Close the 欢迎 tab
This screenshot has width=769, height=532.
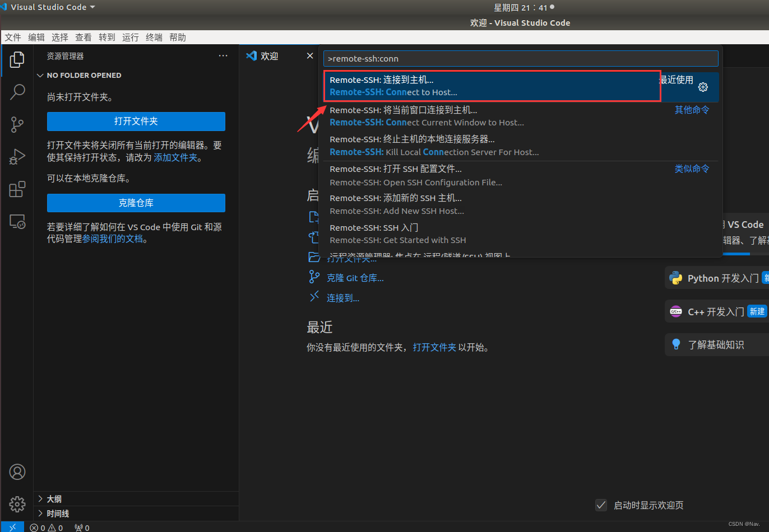pos(310,56)
